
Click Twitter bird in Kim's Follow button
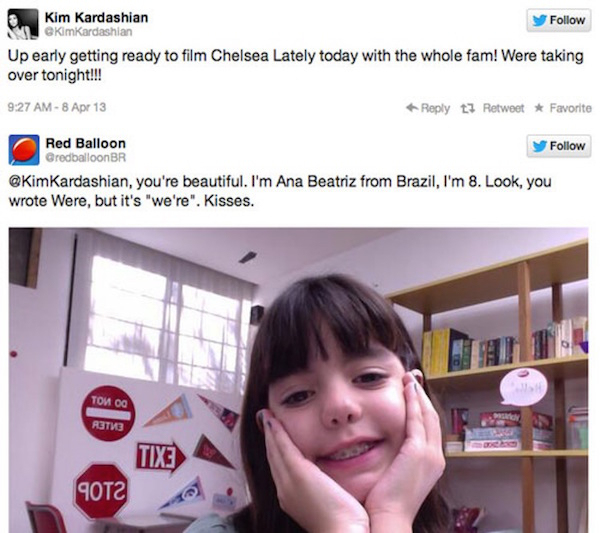point(539,20)
